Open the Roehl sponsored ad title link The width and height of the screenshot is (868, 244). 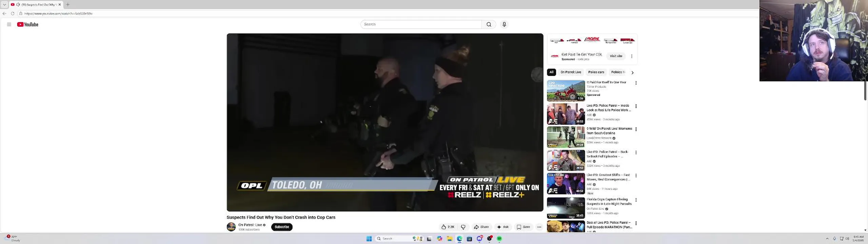(x=582, y=55)
